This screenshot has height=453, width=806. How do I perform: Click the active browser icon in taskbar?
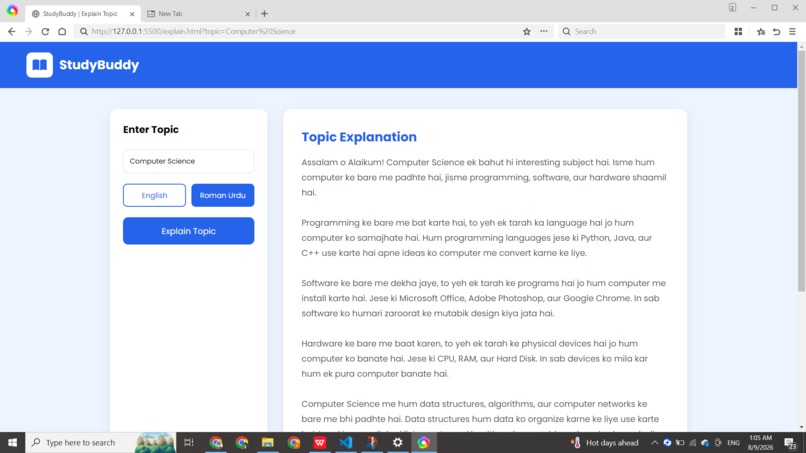[x=424, y=442]
